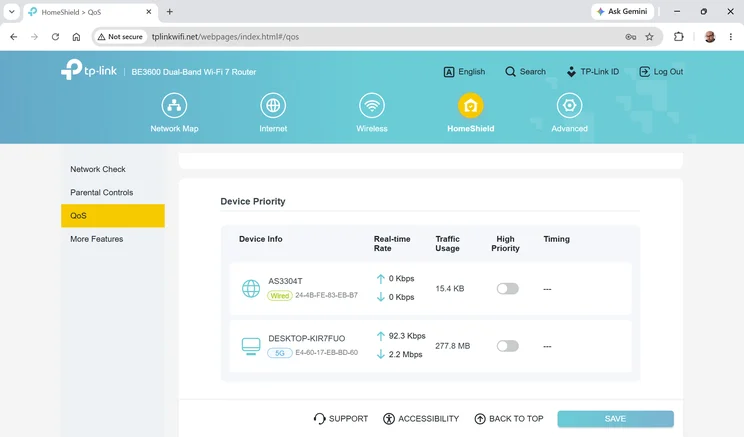Open a new browser tab

169,11
